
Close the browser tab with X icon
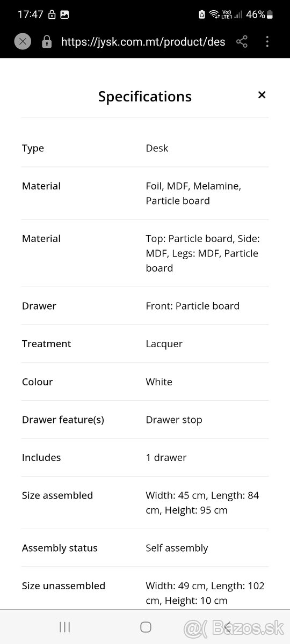(23, 41)
